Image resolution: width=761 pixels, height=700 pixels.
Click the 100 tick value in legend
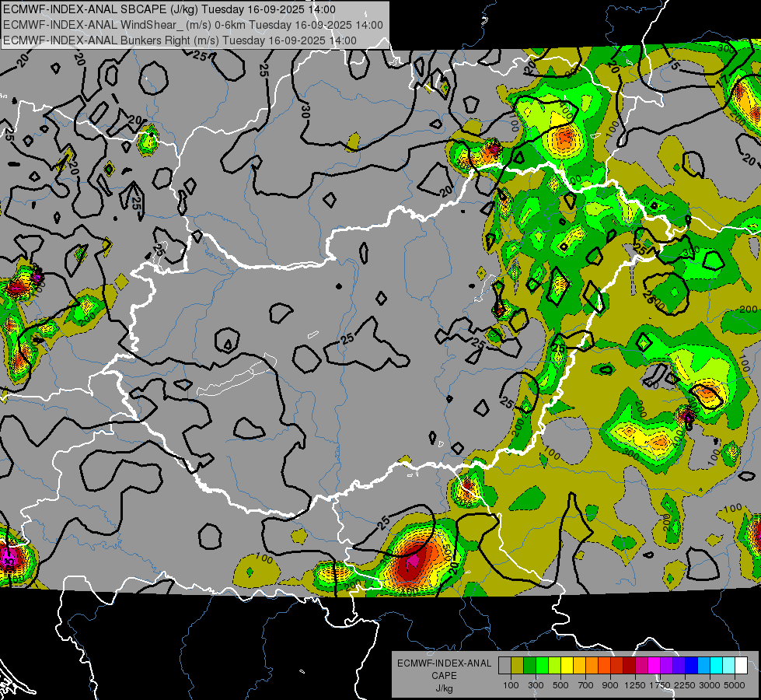511,685
